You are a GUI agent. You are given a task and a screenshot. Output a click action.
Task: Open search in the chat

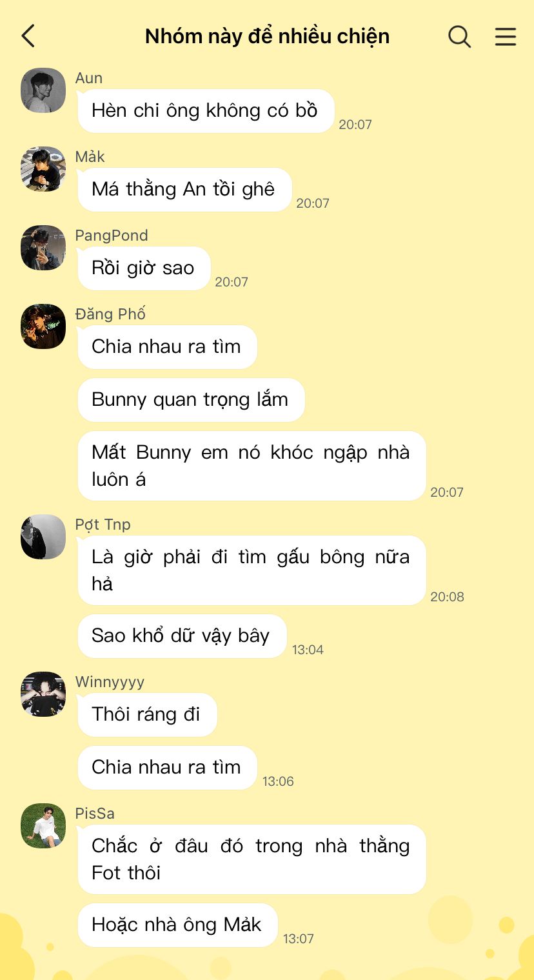[459, 36]
